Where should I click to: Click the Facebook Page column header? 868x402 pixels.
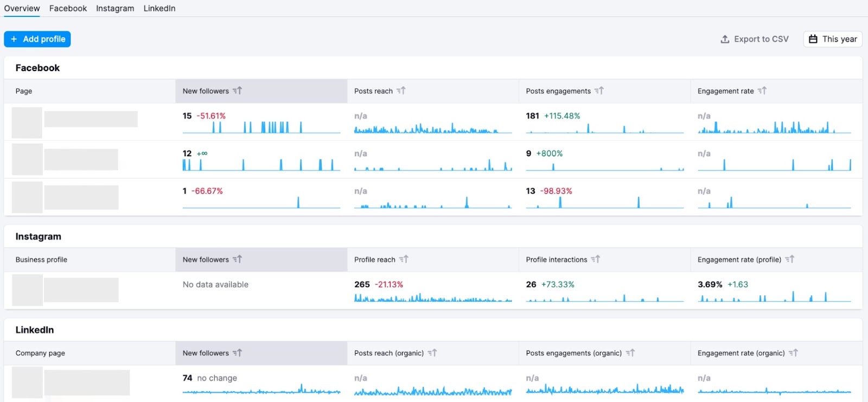coord(24,91)
